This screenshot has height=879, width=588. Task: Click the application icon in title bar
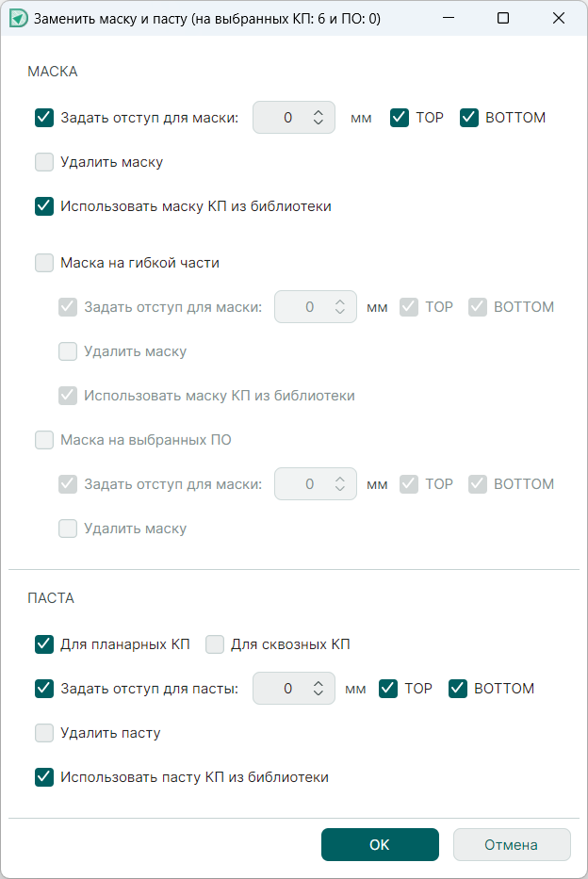18,18
